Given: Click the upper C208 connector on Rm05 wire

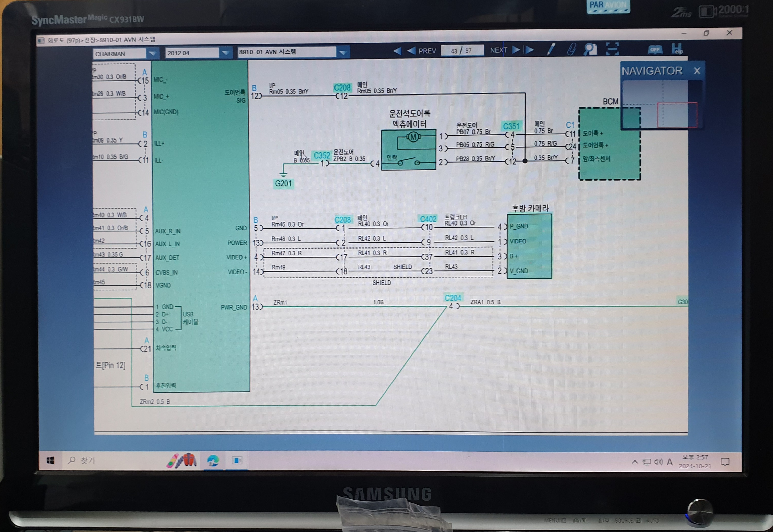Looking at the screenshot, I should pos(342,88).
